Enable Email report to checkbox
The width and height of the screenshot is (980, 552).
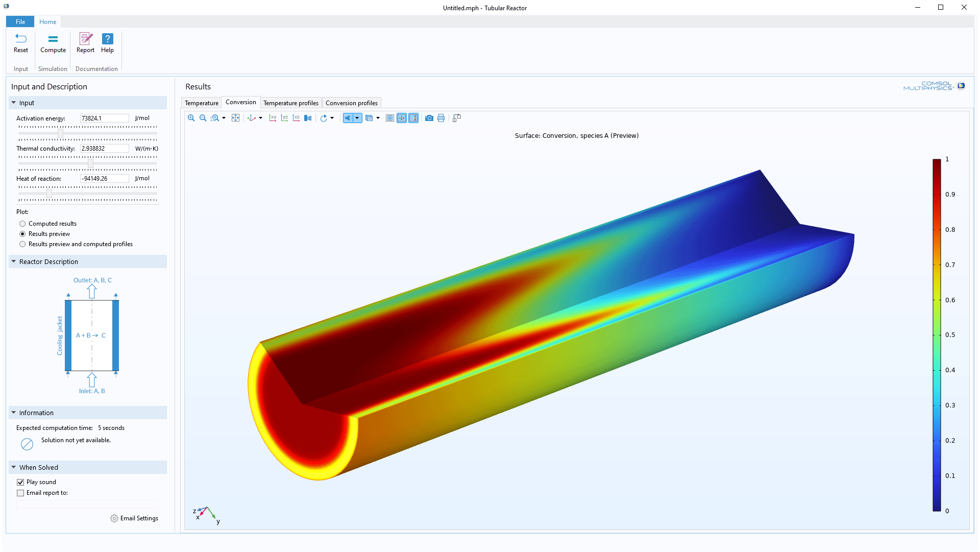(x=20, y=493)
